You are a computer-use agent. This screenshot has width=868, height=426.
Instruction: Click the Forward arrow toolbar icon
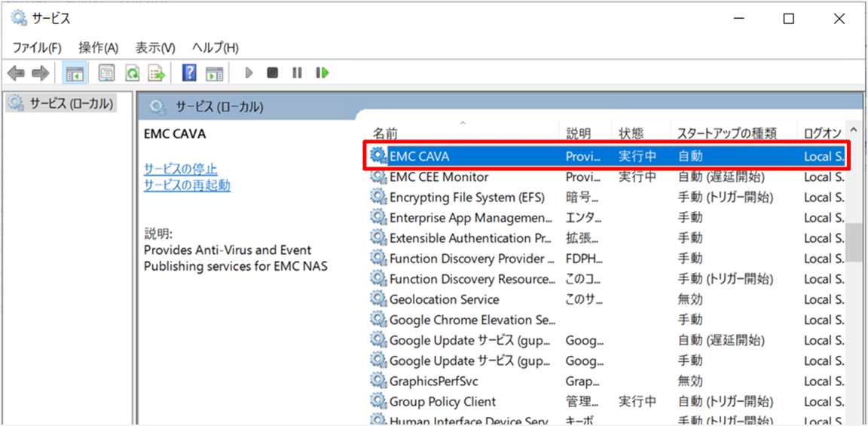click(x=41, y=72)
